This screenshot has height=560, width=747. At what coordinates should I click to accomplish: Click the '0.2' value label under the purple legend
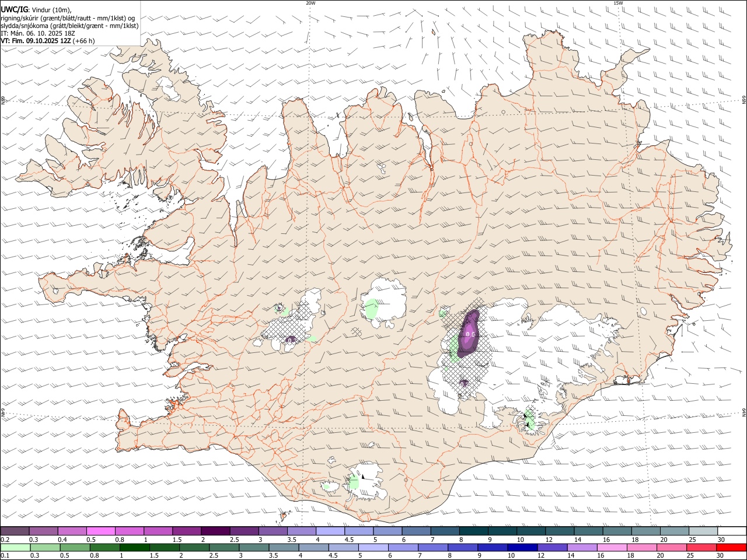[5, 540]
